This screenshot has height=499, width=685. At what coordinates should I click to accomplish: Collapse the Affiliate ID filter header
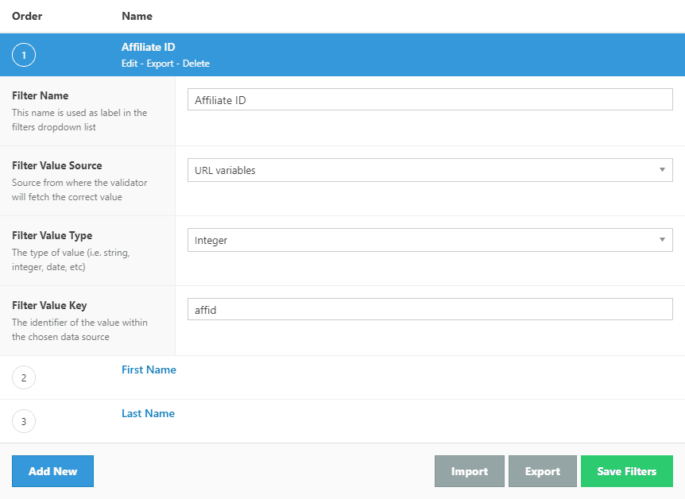pyautogui.click(x=149, y=47)
